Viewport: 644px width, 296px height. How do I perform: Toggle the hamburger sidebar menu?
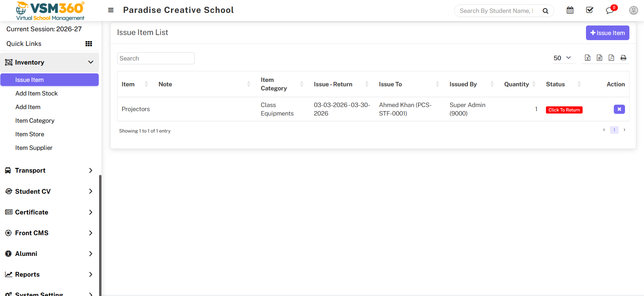(111, 10)
